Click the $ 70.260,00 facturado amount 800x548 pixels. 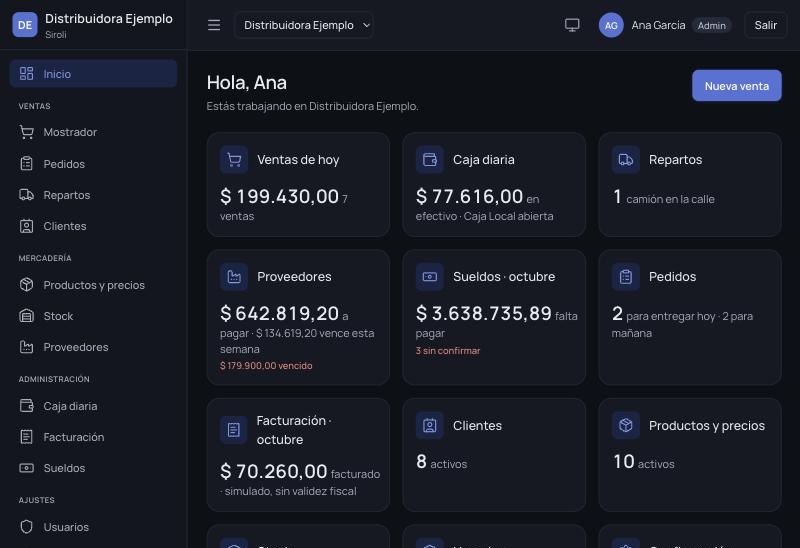273,471
